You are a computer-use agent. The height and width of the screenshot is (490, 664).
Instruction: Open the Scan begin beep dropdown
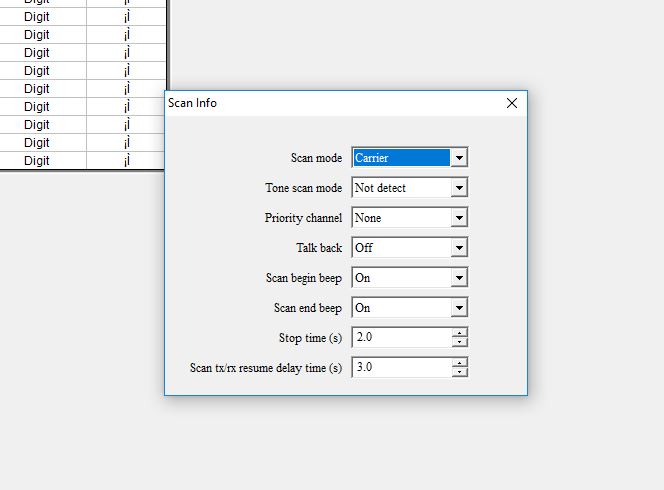[459, 278]
